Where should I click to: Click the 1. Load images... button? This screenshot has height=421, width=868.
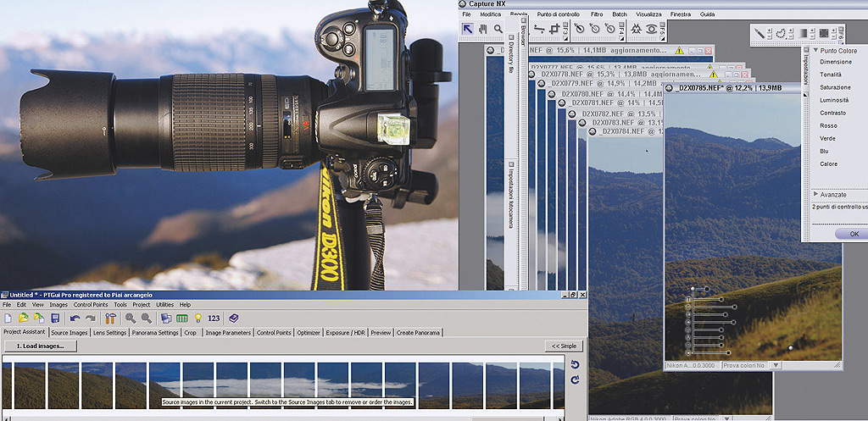(x=41, y=346)
